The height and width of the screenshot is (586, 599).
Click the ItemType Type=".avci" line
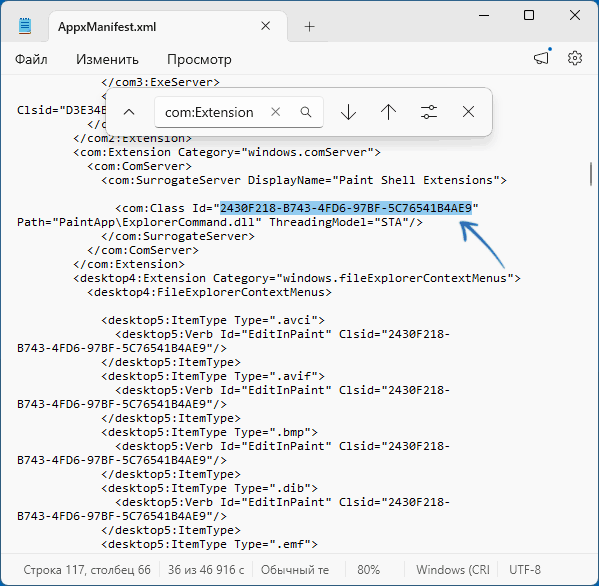coord(213,320)
